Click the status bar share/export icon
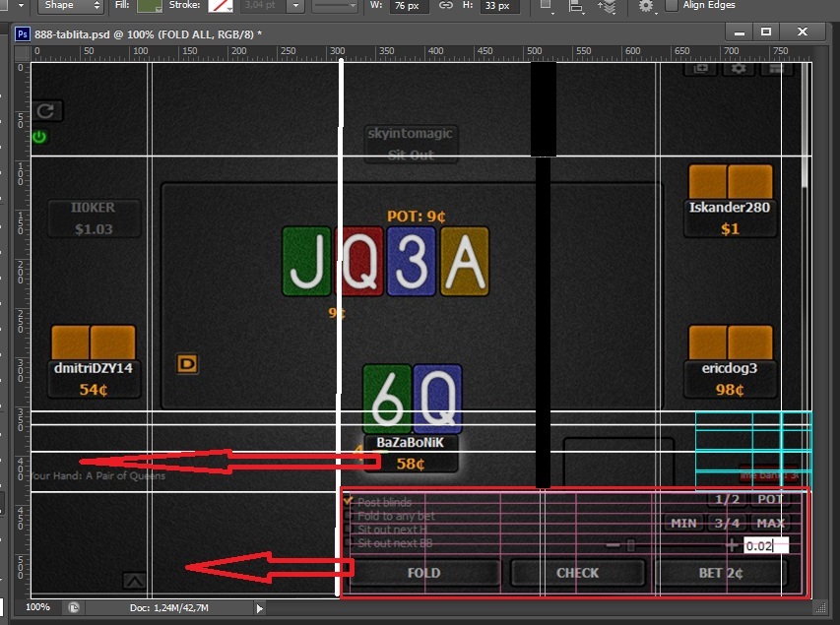Screen dimensions: 840x625 (74, 608)
